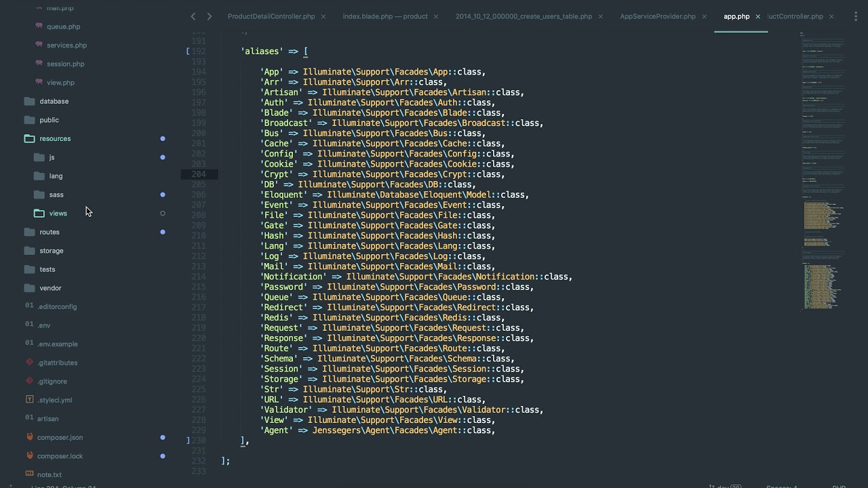Close the active app.php tab
Screen dimensions: 868x488
[x=758, y=17]
